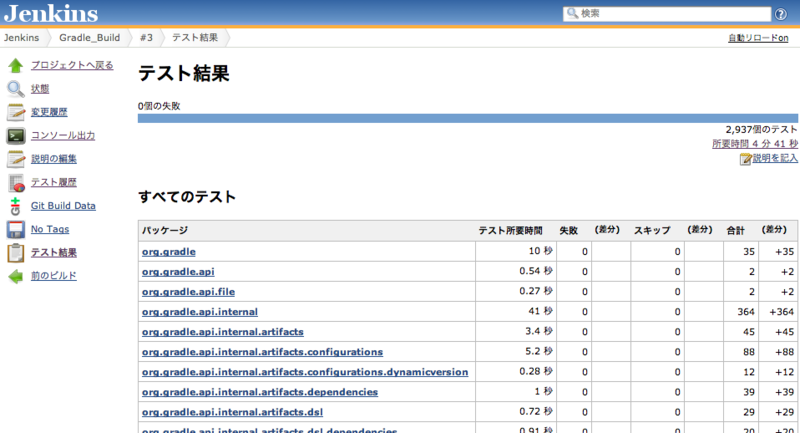Click the floppy disk No Tags icon
The width and height of the screenshot is (800, 433).
(x=16, y=230)
